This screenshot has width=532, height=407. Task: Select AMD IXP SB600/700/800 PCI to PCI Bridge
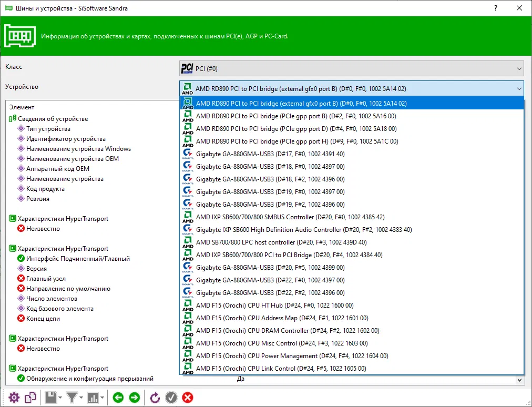coord(352,255)
